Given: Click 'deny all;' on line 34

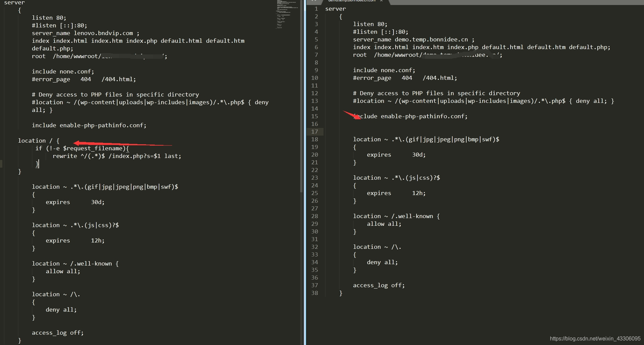Looking at the screenshot, I should [383, 262].
